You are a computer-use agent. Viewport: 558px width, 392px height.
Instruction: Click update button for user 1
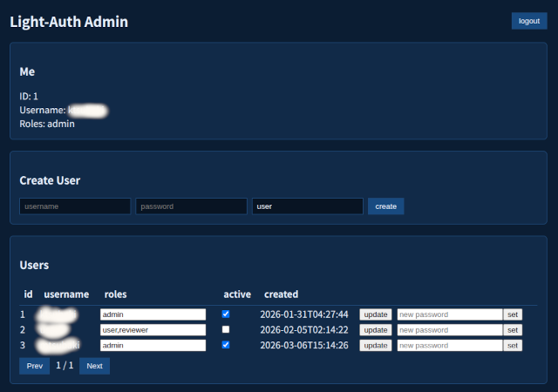tap(376, 314)
